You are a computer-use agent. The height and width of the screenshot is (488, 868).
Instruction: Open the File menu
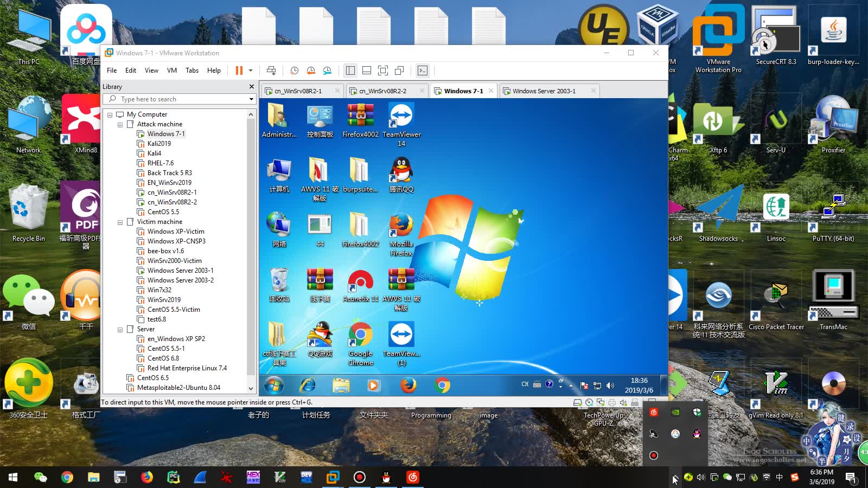[112, 70]
